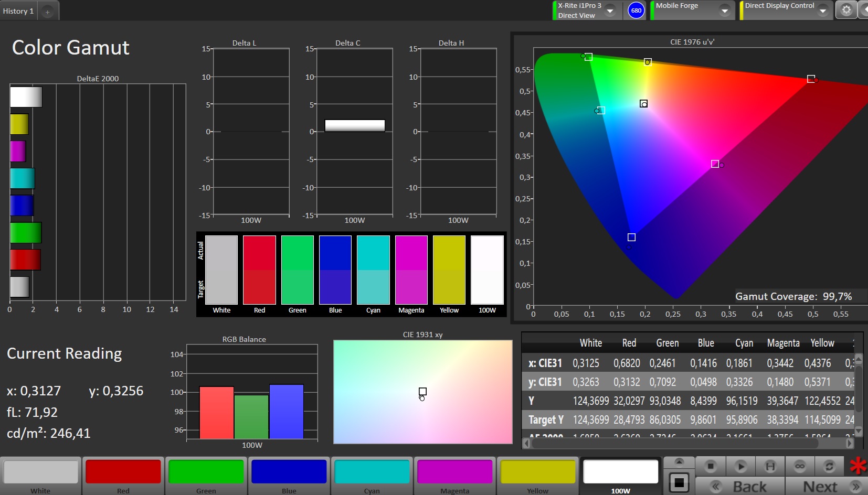868x495 pixels.
Task: Add a new history tab
Action: (47, 12)
